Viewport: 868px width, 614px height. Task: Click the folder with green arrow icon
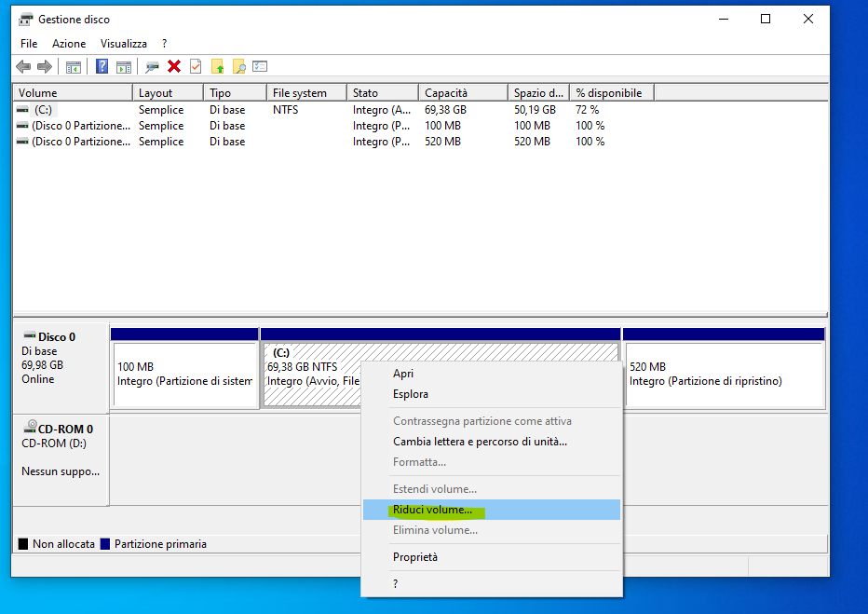(x=218, y=67)
